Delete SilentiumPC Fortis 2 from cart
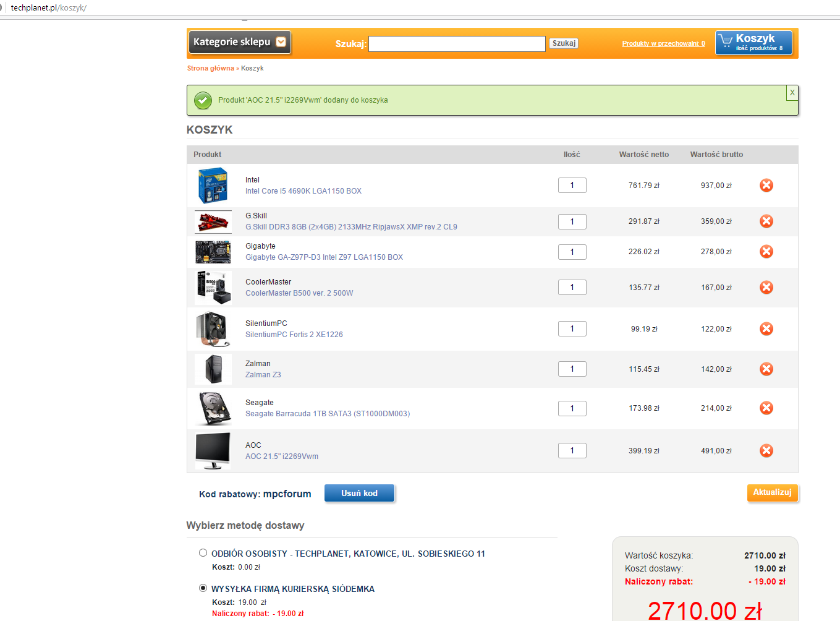Screen dimensions: 840x621 [766, 329]
